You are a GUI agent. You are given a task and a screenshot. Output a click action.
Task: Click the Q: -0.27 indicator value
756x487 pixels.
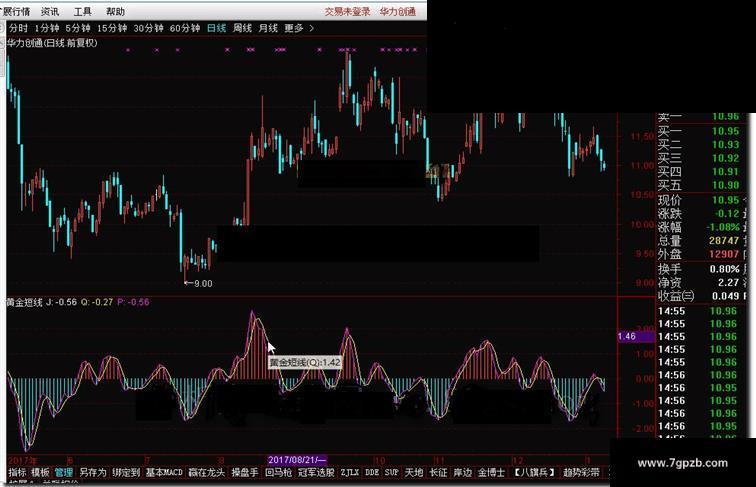[97, 302]
